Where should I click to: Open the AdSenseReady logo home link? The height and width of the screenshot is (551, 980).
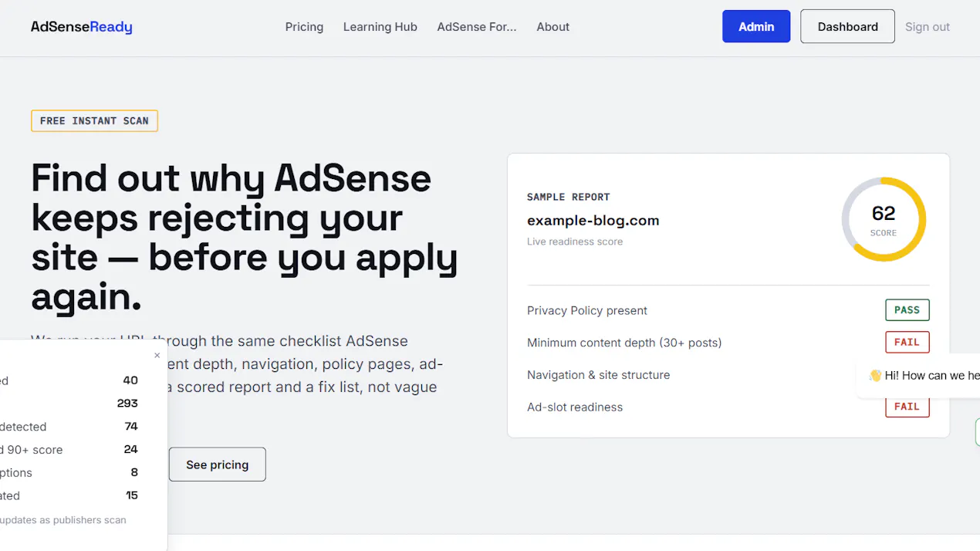coord(81,27)
